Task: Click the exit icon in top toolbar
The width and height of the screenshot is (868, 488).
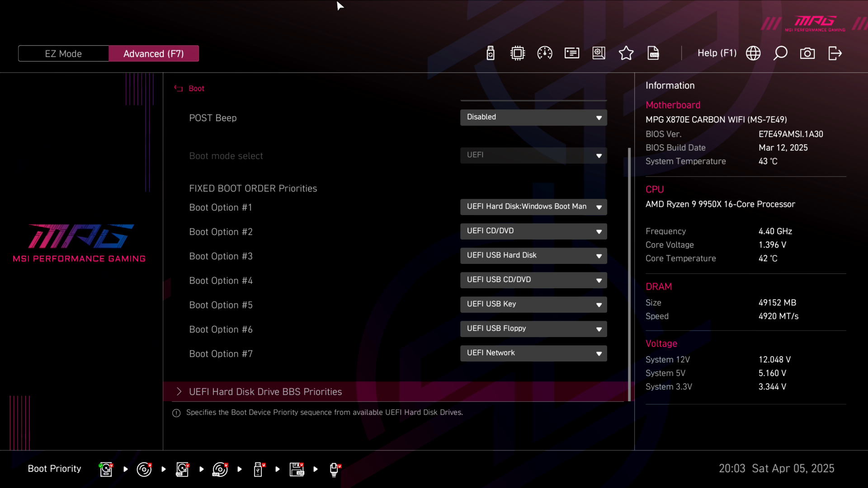Action: (x=835, y=53)
